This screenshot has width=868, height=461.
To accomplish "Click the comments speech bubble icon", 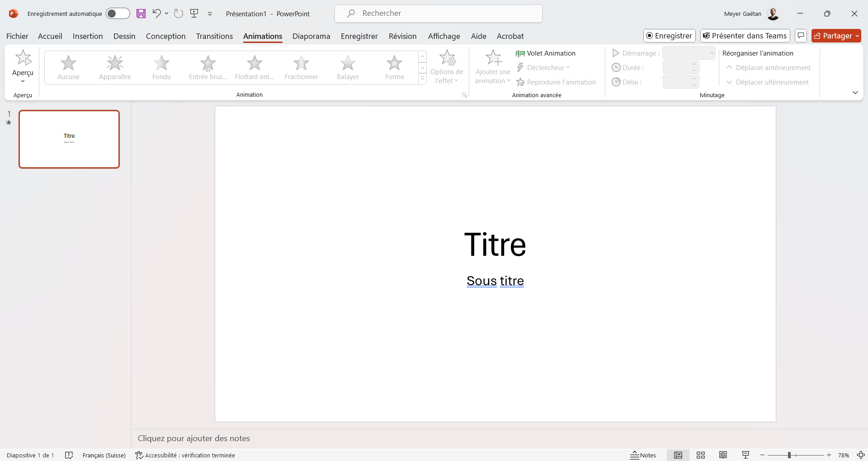I will 801,36.
